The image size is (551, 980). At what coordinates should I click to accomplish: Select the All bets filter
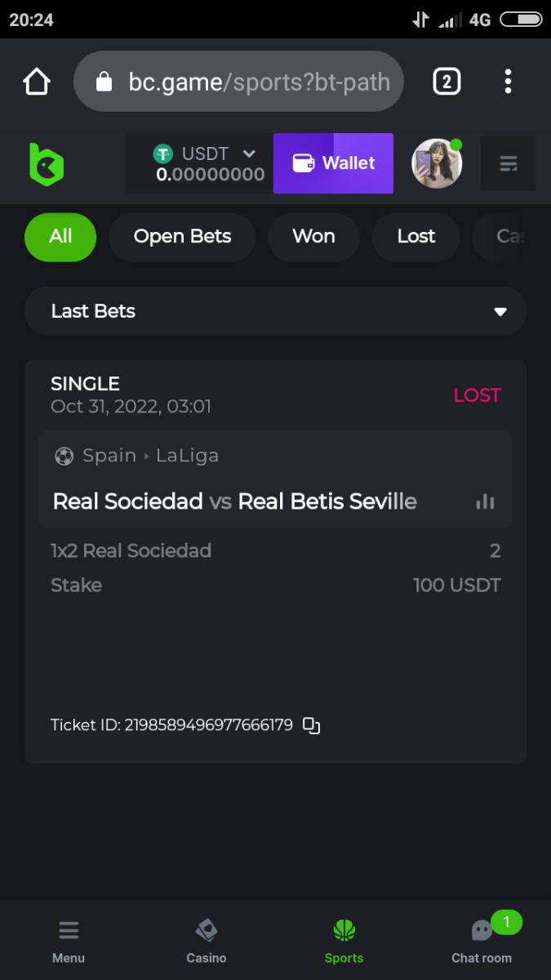pyautogui.click(x=60, y=237)
